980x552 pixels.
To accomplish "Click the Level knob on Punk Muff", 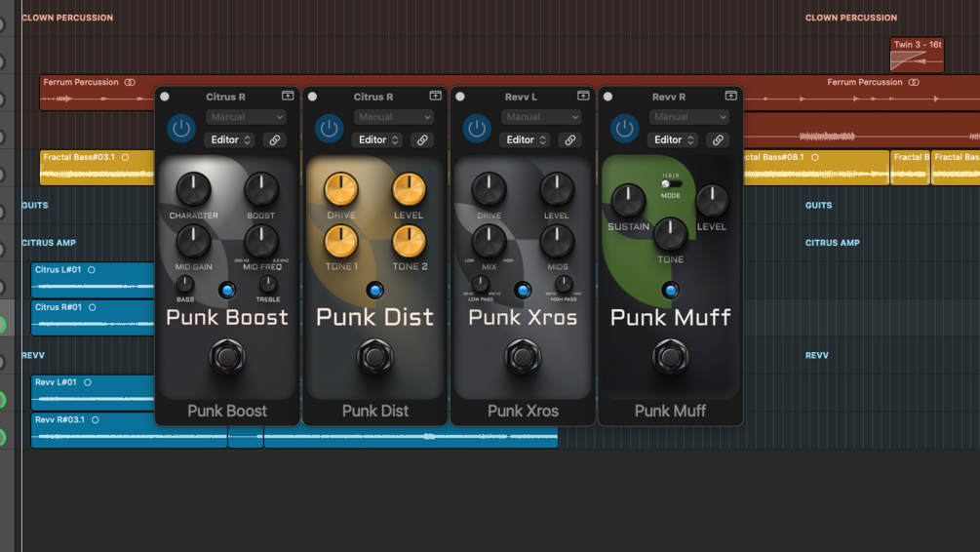I will click(712, 201).
